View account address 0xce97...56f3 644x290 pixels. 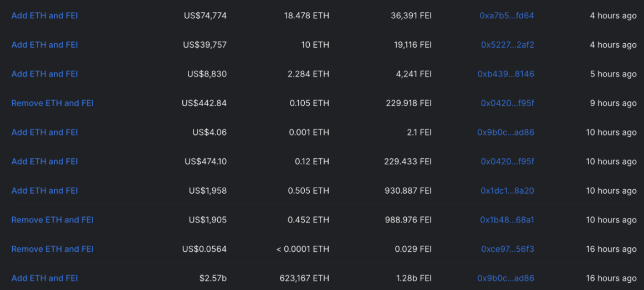[x=508, y=249]
